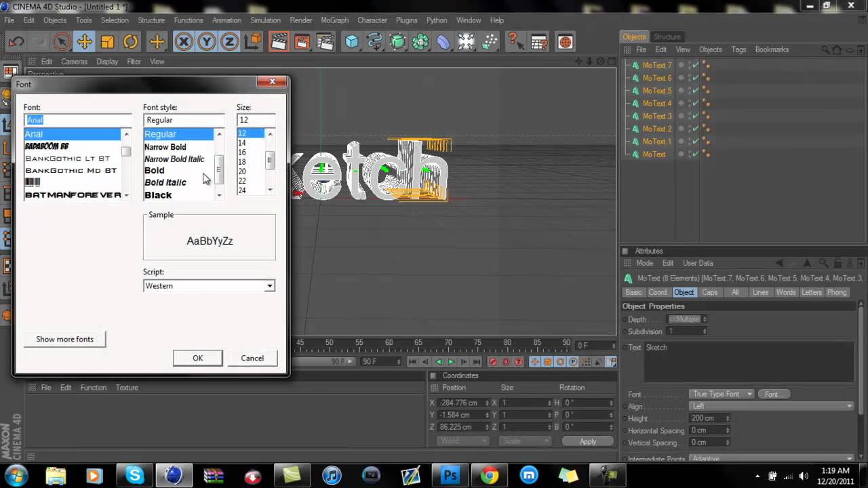Toggle green checkmark for MoText
The width and height of the screenshot is (868, 488).
695,155
